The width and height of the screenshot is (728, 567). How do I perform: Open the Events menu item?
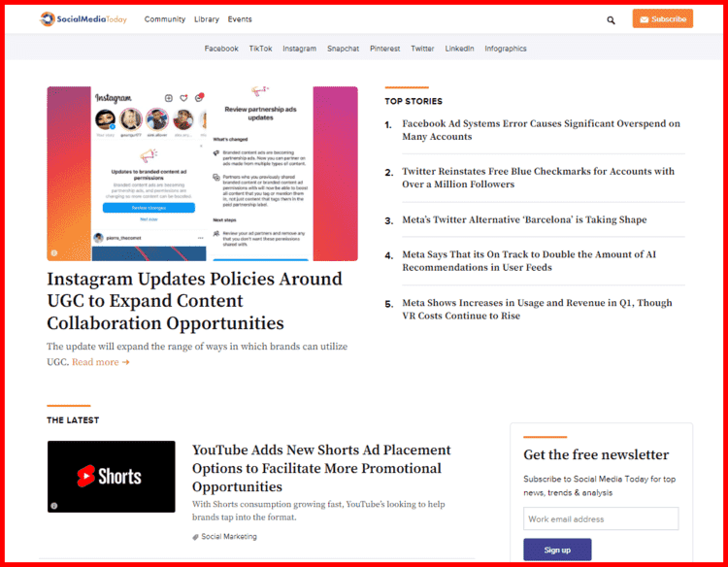click(x=240, y=19)
